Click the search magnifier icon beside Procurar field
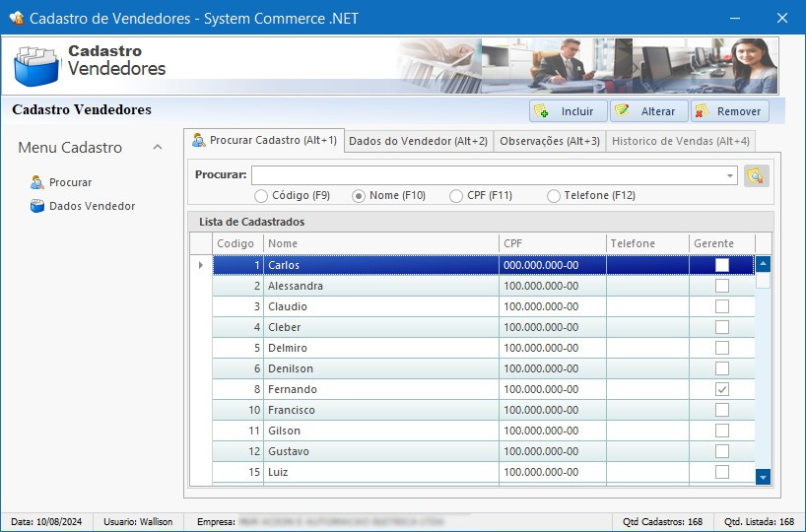 pyautogui.click(x=756, y=175)
